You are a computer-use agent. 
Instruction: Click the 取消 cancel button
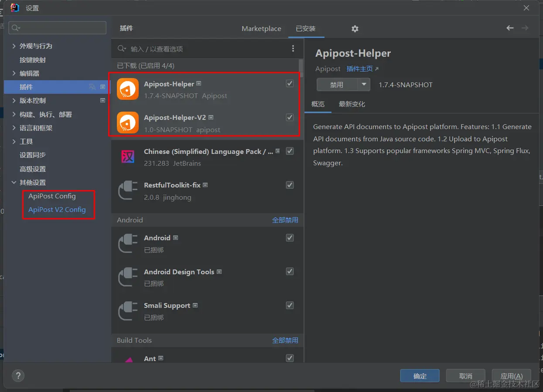[x=466, y=376]
